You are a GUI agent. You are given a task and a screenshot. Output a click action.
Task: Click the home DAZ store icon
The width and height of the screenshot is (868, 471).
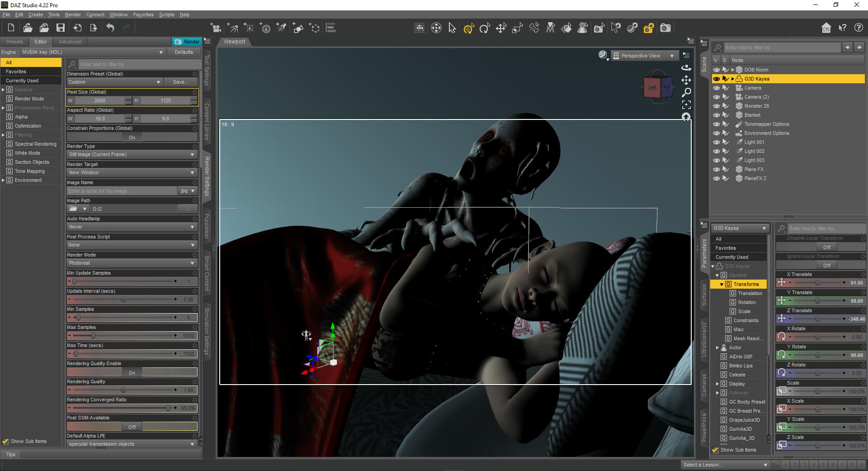pos(826,28)
